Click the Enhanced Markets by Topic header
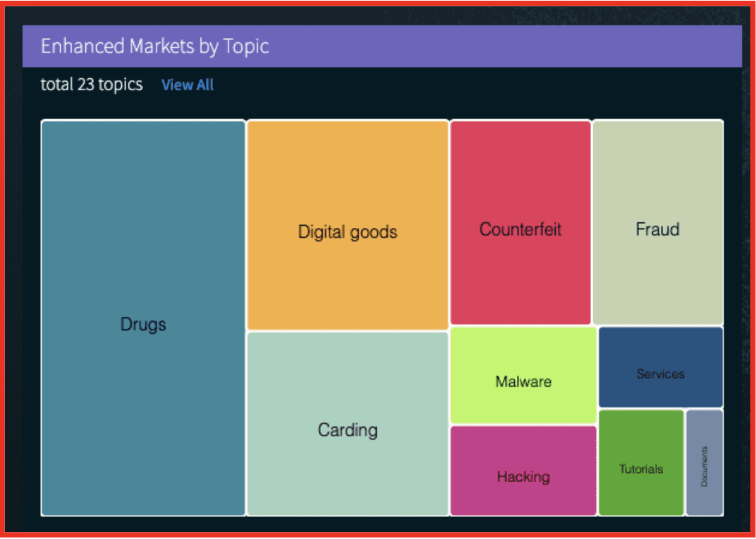 155,47
